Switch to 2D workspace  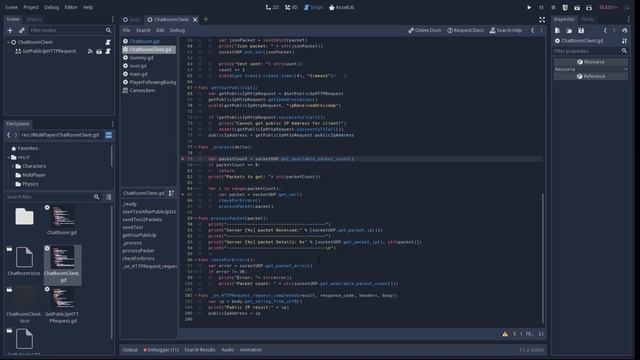coord(272,7)
